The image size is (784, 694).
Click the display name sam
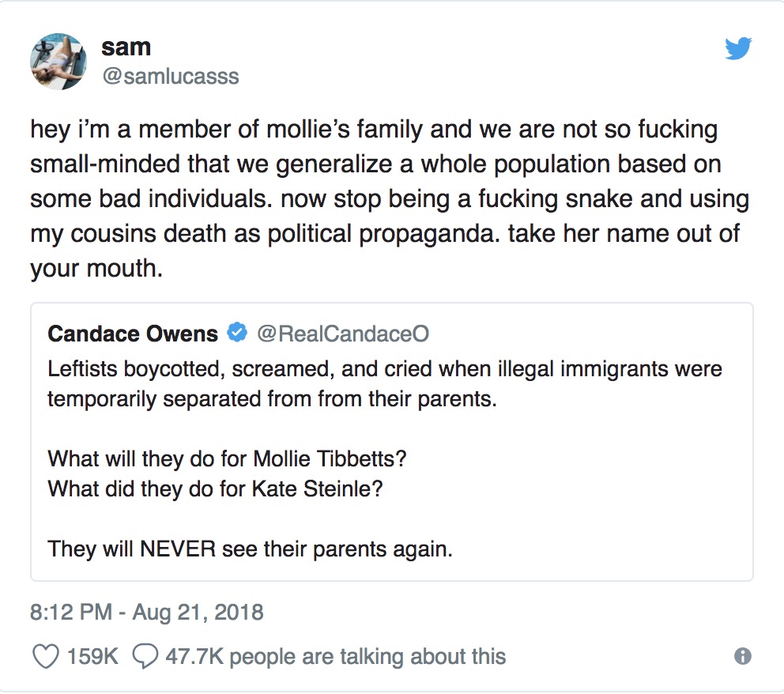click(126, 47)
